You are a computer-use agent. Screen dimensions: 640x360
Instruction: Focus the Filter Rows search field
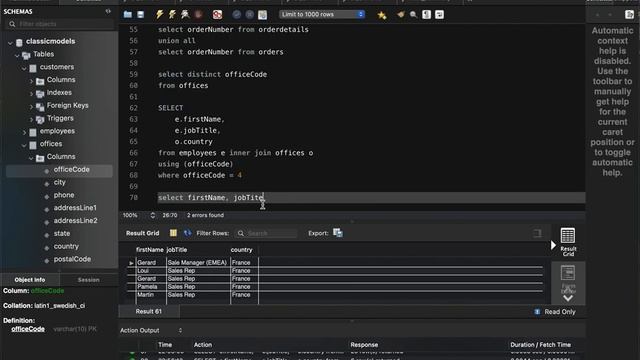point(266,233)
